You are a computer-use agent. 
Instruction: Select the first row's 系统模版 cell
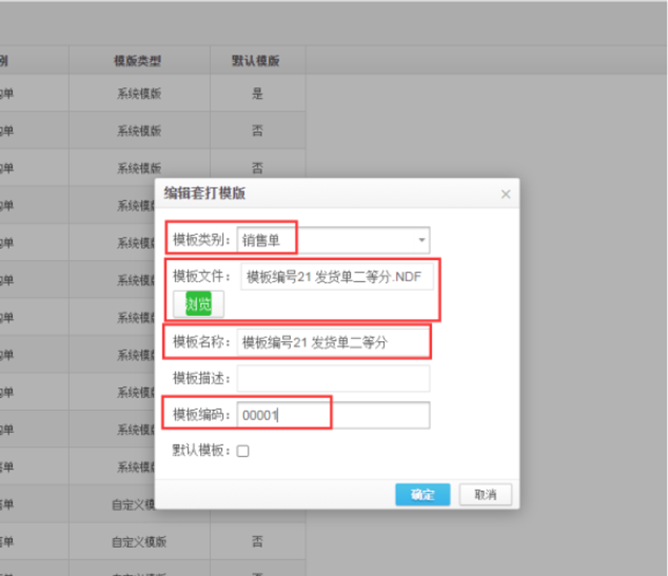(x=139, y=93)
